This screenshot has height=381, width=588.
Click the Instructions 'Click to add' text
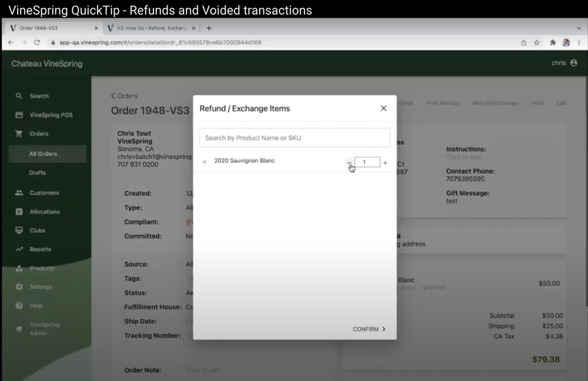pyautogui.click(x=463, y=157)
